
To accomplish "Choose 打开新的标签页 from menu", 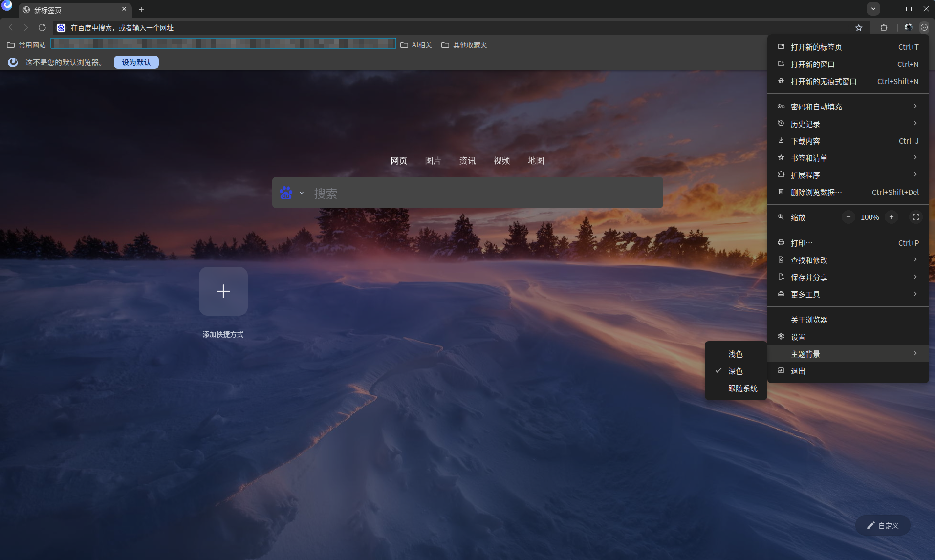I will point(848,47).
